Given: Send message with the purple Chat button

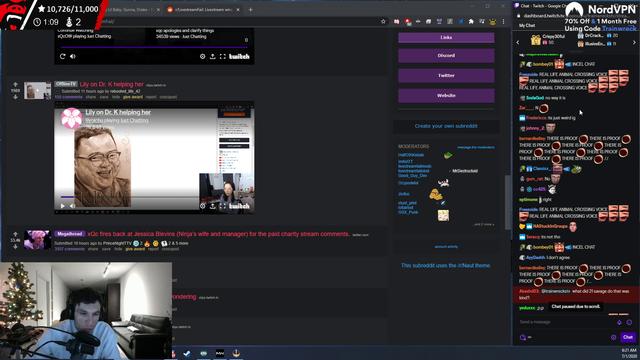Looking at the screenshot, I should click(628, 337).
